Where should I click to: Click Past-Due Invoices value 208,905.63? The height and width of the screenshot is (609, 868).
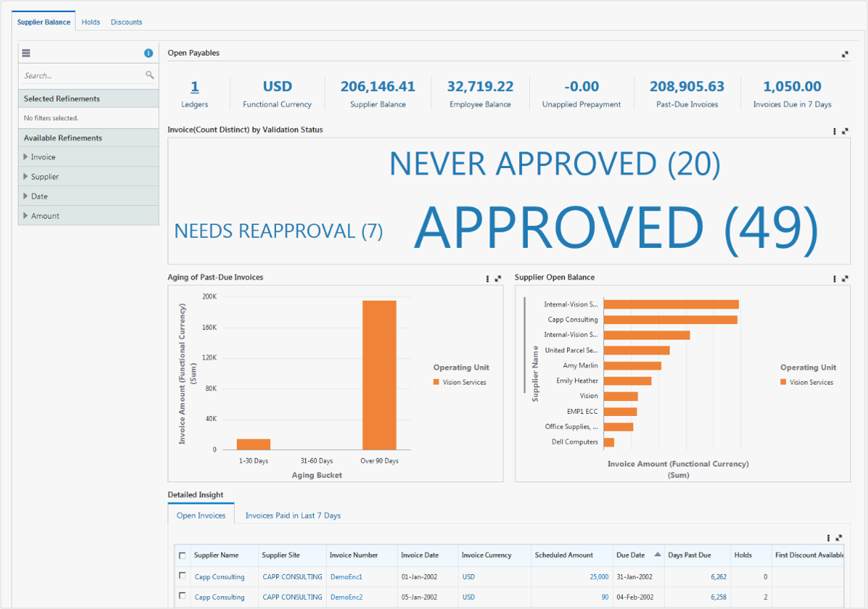pyautogui.click(x=687, y=86)
